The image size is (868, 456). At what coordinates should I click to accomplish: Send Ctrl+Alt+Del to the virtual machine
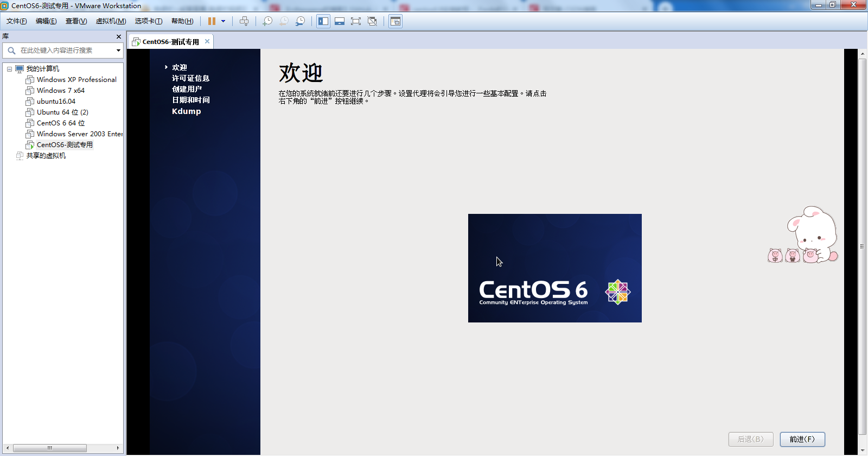pyautogui.click(x=244, y=21)
